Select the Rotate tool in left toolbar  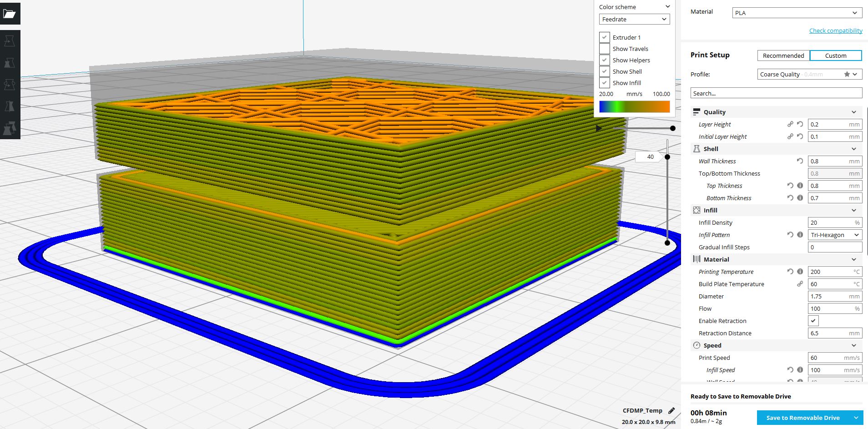(x=10, y=85)
